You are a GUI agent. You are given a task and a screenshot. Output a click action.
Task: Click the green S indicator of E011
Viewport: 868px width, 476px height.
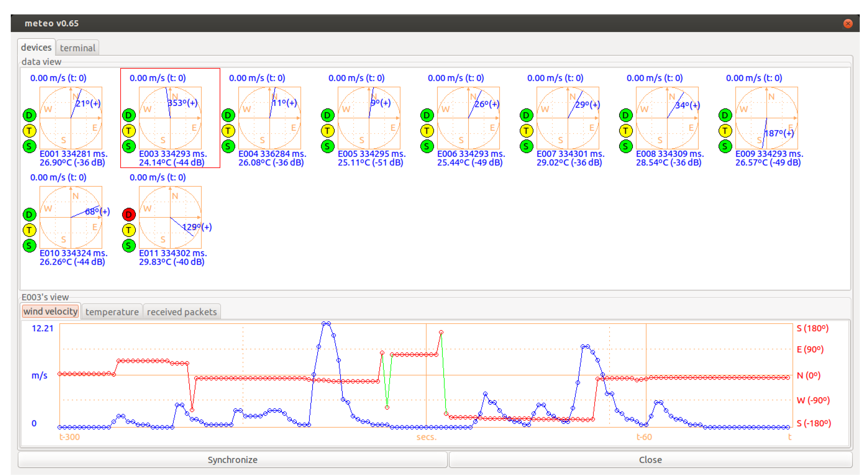click(x=128, y=246)
